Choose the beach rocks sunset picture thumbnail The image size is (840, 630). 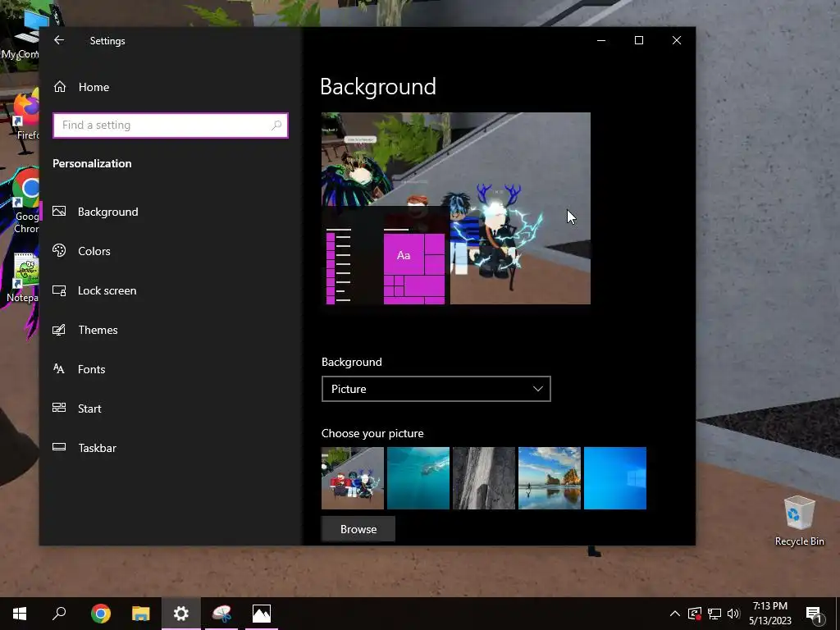549,478
